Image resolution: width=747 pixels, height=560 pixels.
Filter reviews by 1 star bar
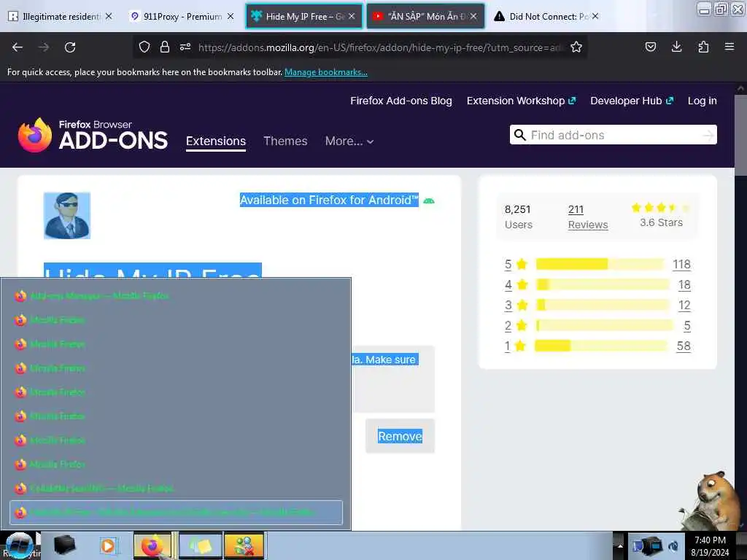pos(601,346)
